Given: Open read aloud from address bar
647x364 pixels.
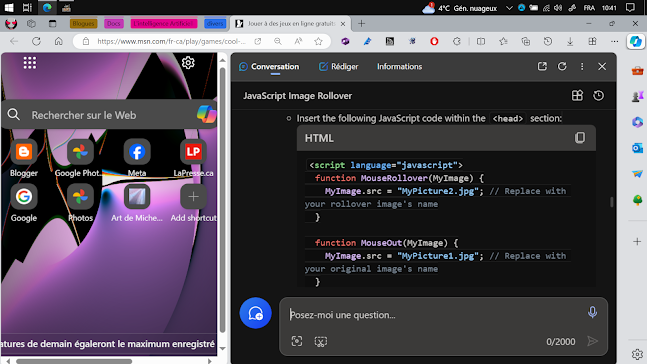Looking at the screenshot, I should tap(298, 41).
